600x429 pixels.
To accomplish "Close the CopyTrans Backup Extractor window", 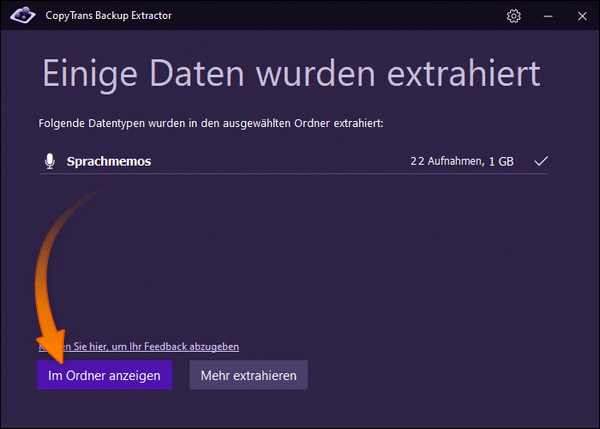I will click(582, 16).
